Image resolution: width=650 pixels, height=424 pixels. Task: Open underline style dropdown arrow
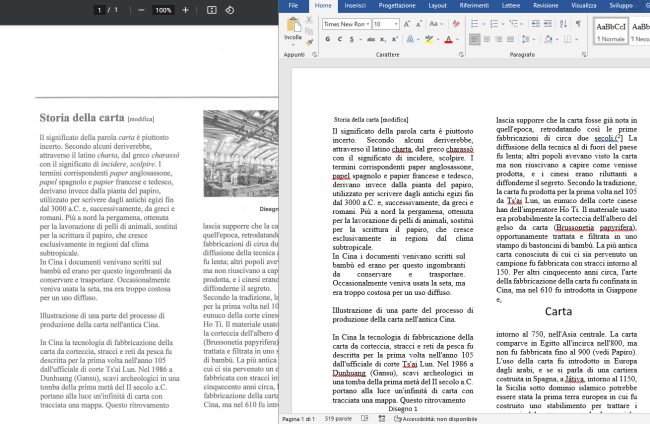pos(360,39)
